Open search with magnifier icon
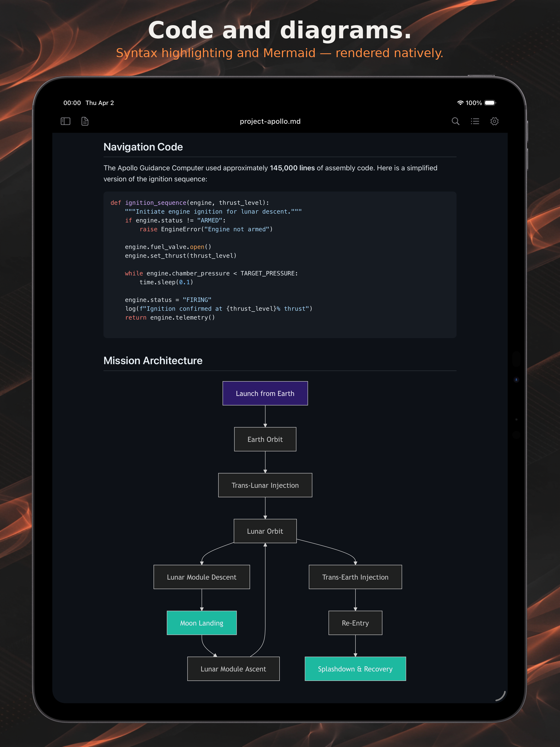This screenshot has height=747, width=560. point(455,121)
